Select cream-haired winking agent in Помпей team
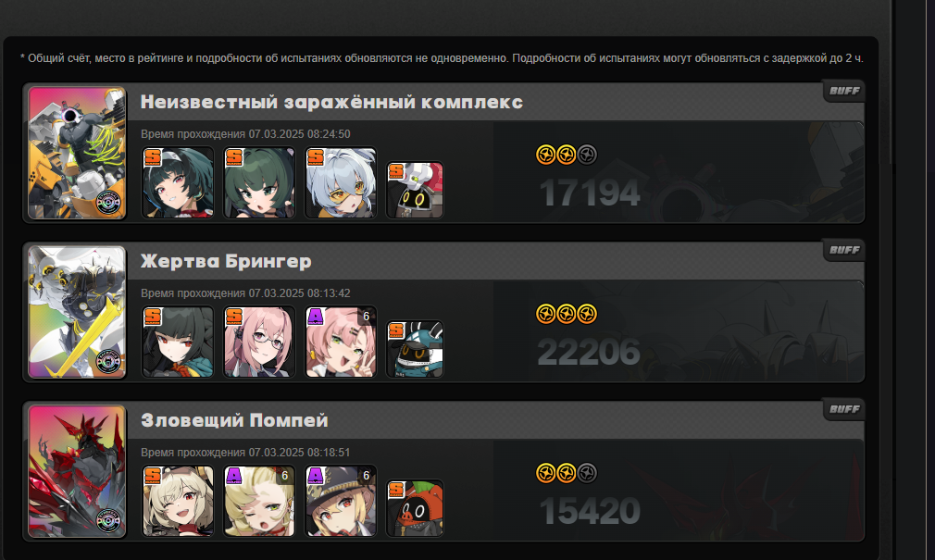 pyautogui.click(x=178, y=501)
